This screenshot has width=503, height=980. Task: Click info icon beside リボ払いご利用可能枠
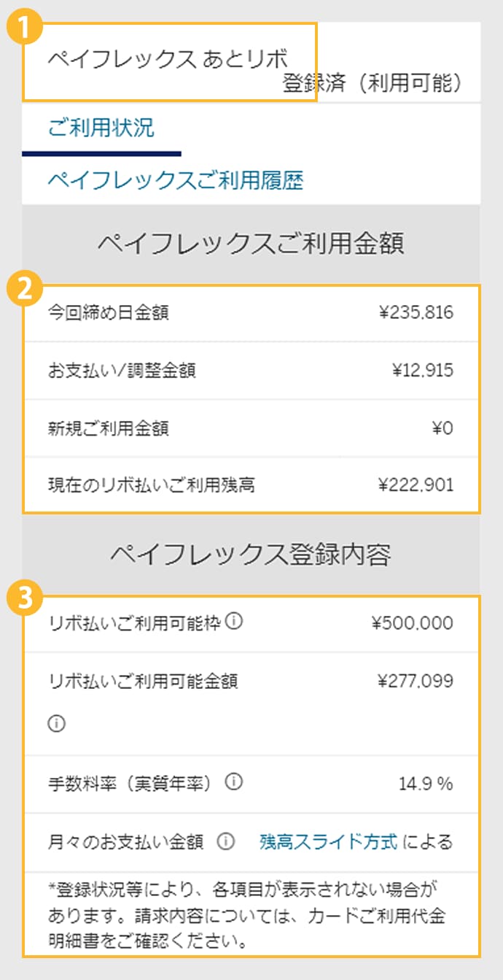235,622
